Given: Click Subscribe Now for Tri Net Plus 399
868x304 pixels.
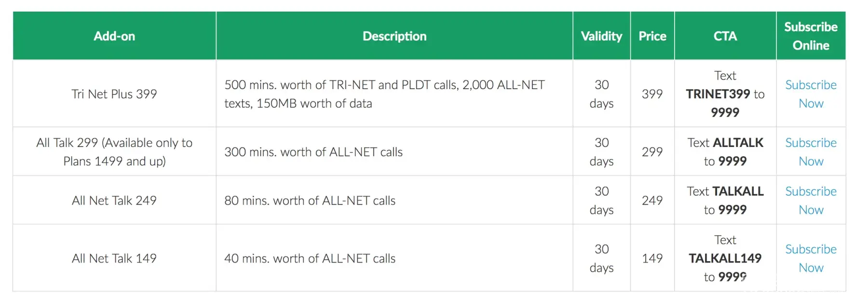Looking at the screenshot, I should point(811,94).
